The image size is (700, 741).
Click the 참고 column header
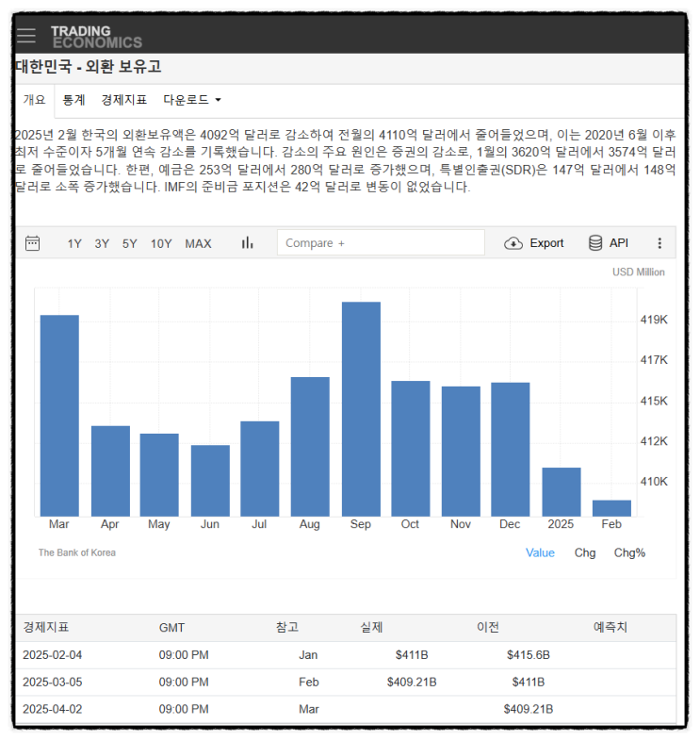pos(287,628)
